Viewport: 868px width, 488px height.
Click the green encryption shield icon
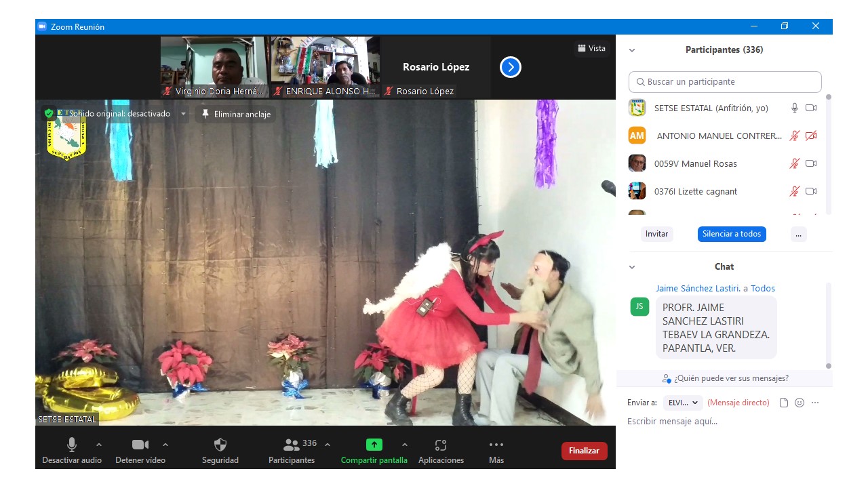tap(49, 114)
